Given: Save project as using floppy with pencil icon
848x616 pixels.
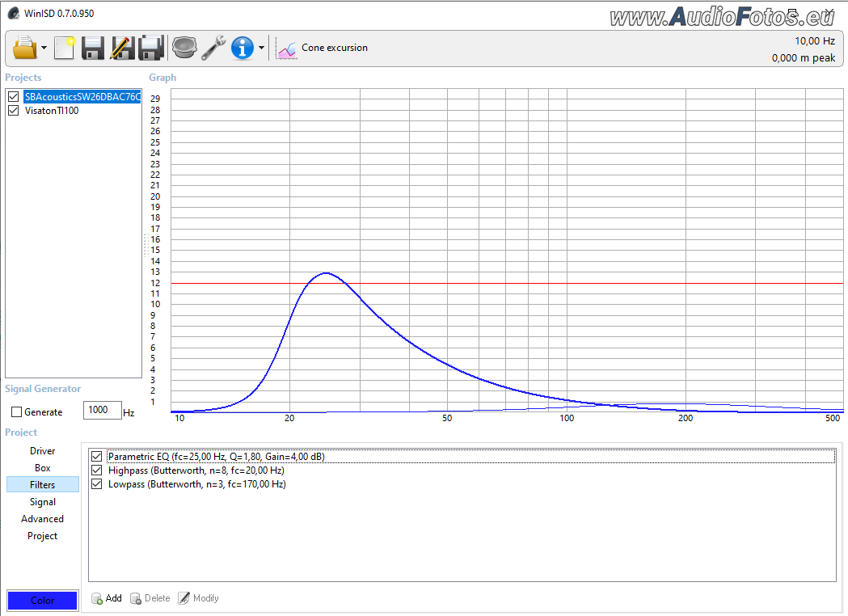Looking at the screenshot, I should pyautogui.click(x=122, y=49).
